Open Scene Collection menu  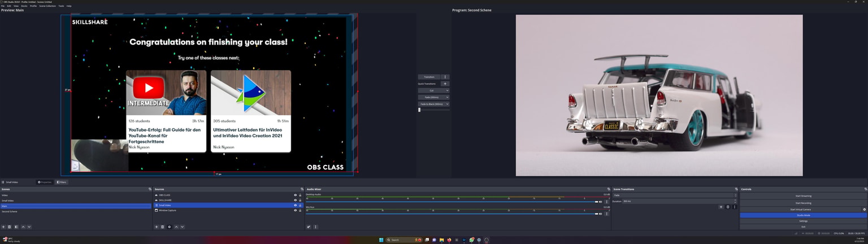(47, 6)
